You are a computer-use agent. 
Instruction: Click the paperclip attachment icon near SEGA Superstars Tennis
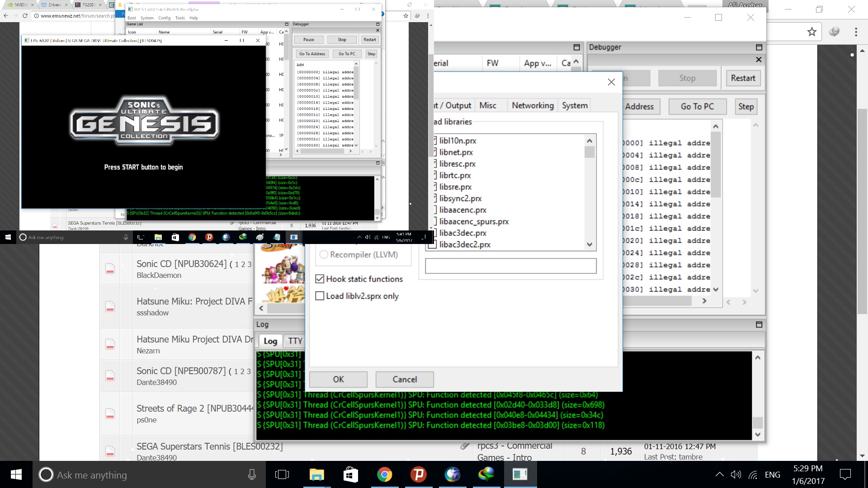point(465,446)
